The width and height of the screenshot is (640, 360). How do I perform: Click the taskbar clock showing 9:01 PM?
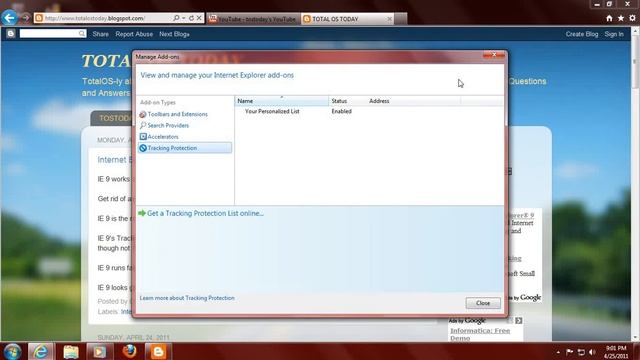[616, 352]
